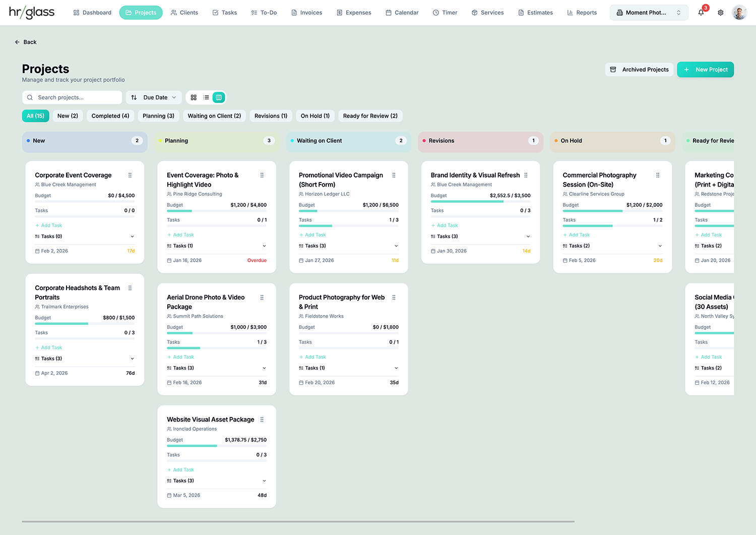Click the Search projects input field
Screen dimensions: 756x535
(x=72, y=97)
